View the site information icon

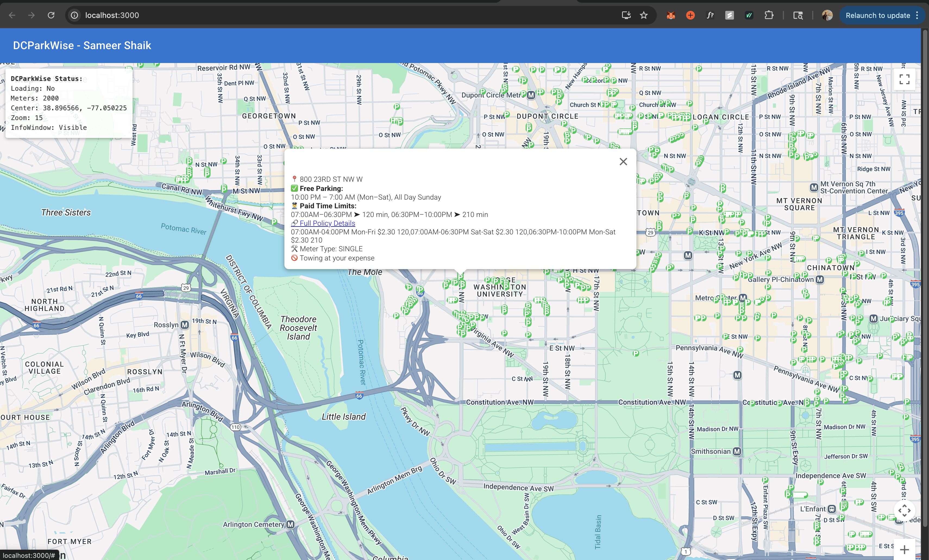click(x=75, y=15)
